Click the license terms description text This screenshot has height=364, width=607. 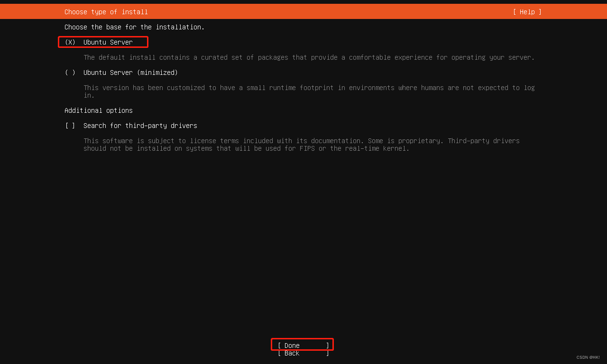tap(302, 145)
